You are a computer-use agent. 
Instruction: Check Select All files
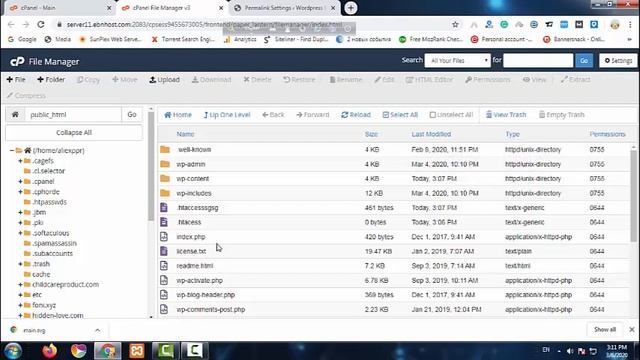[x=400, y=115]
